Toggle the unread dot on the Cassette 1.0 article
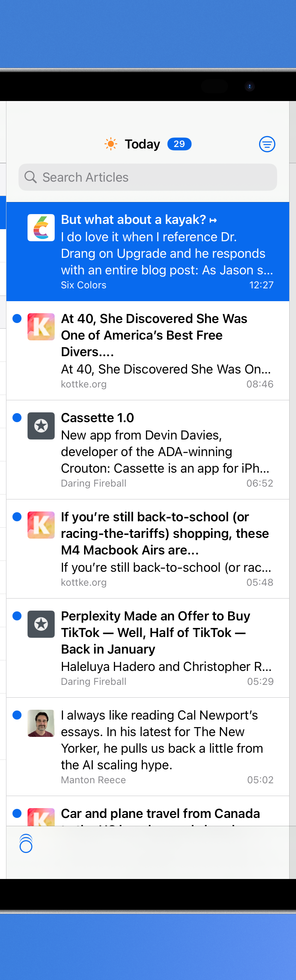The width and height of the screenshot is (296, 980). point(17,417)
